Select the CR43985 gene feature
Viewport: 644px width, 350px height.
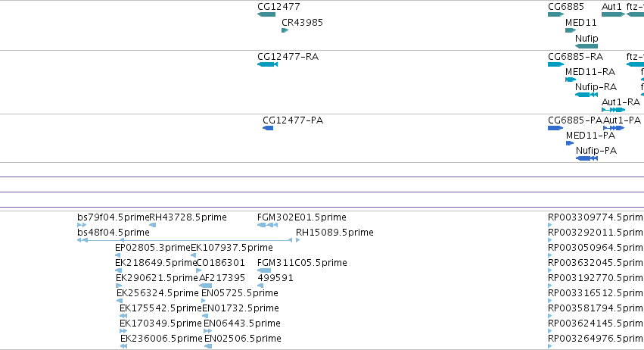point(285,30)
